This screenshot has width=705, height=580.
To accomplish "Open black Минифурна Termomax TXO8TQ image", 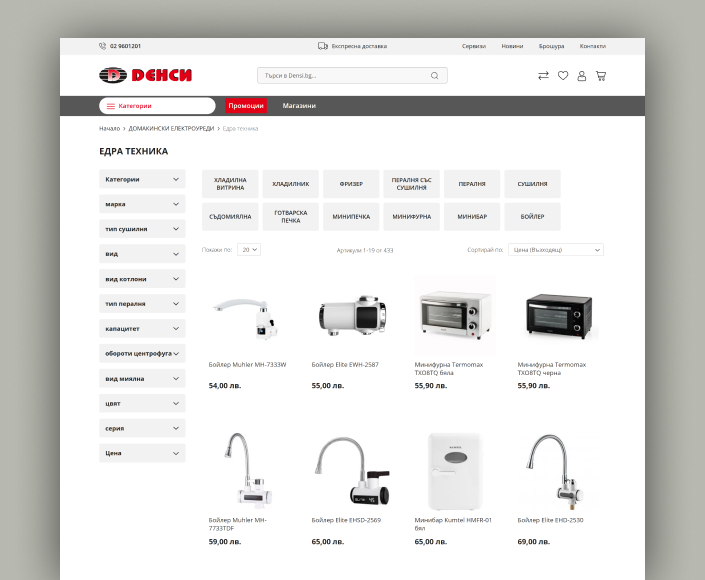I will pos(558,316).
